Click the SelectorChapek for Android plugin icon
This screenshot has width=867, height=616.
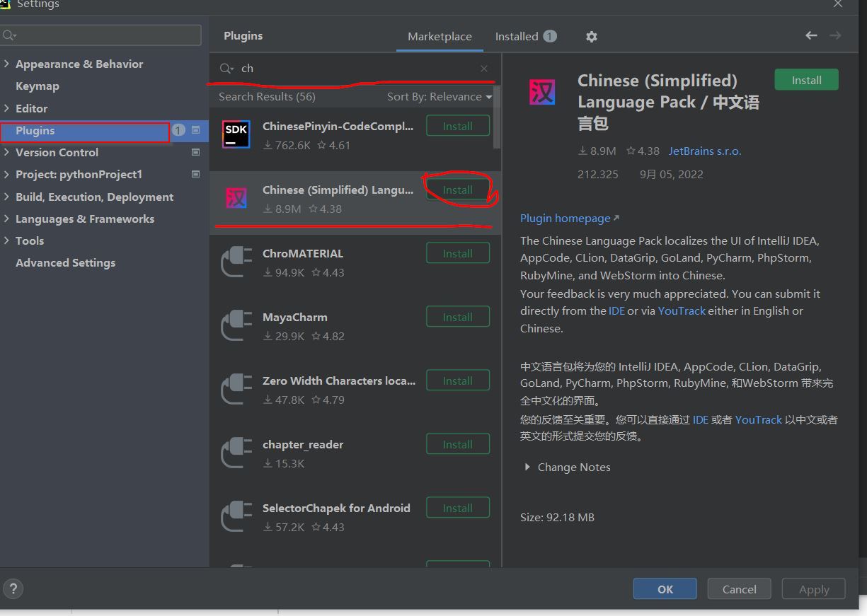pos(236,516)
